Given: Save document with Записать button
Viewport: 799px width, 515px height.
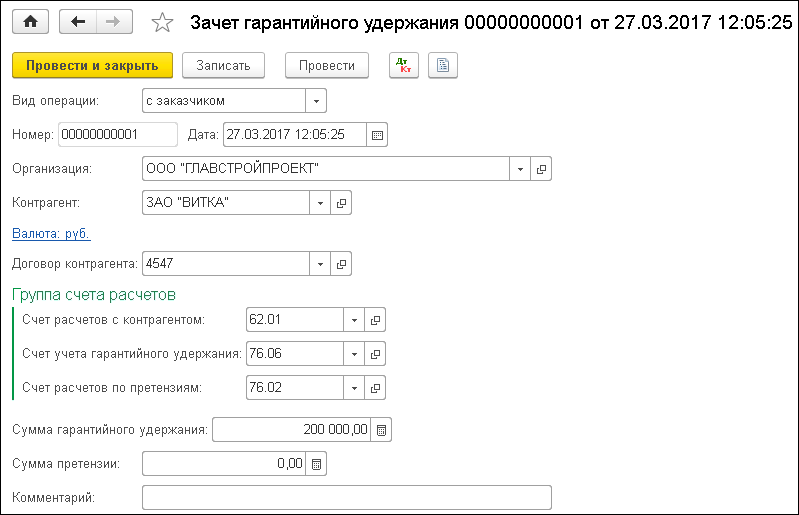Looking at the screenshot, I should 223,65.
